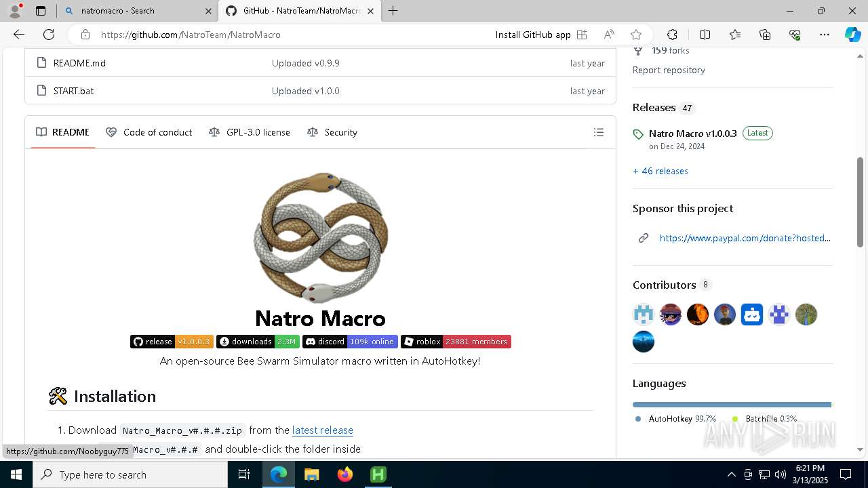This screenshot has height=488, width=868.
Task: Switch to natromacro Search tab
Action: (137, 11)
